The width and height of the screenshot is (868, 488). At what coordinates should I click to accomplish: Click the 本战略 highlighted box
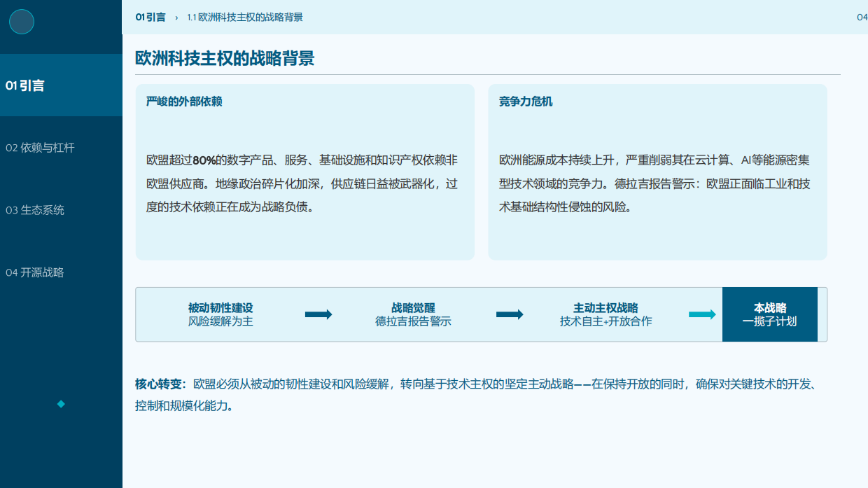[770, 314]
